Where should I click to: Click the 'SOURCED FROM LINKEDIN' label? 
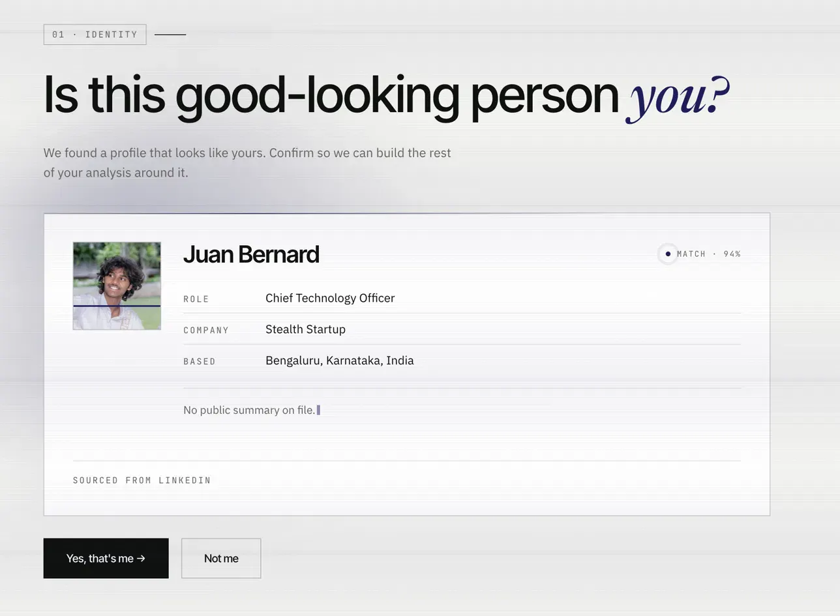click(x=142, y=480)
